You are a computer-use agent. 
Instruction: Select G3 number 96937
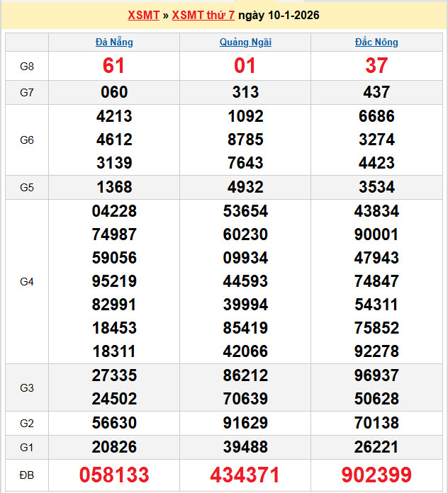point(376,375)
